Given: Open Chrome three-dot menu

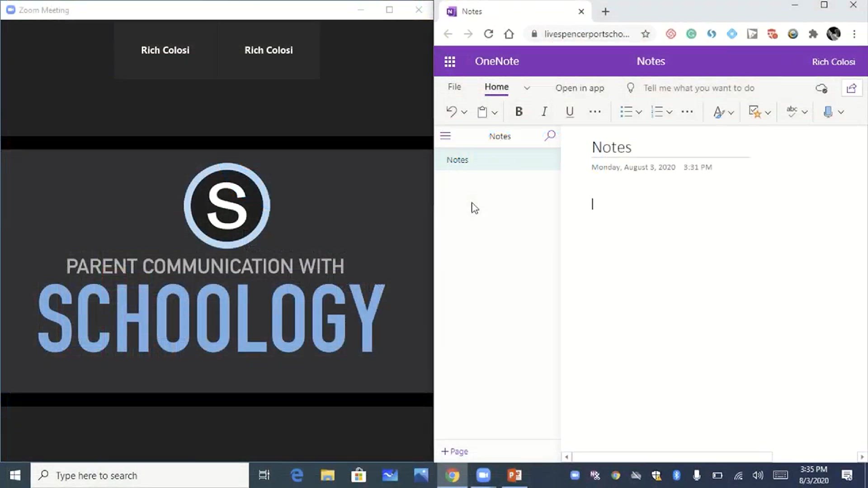Looking at the screenshot, I should (854, 34).
